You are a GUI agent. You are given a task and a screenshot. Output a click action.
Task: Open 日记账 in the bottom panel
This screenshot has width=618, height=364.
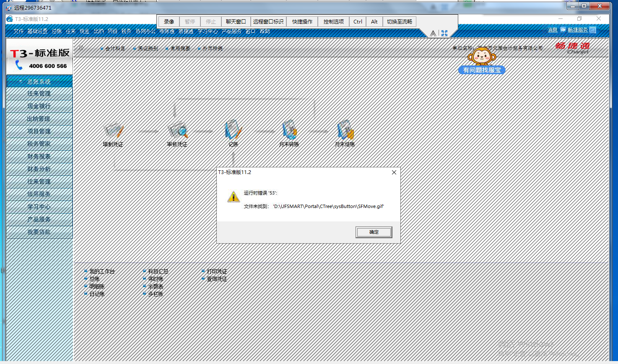click(97, 294)
